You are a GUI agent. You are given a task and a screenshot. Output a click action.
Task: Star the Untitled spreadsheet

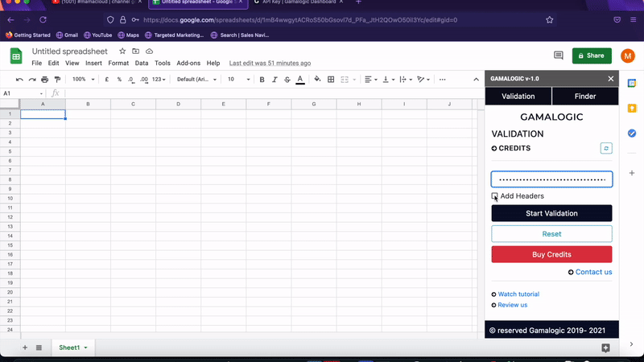[122, 51]
